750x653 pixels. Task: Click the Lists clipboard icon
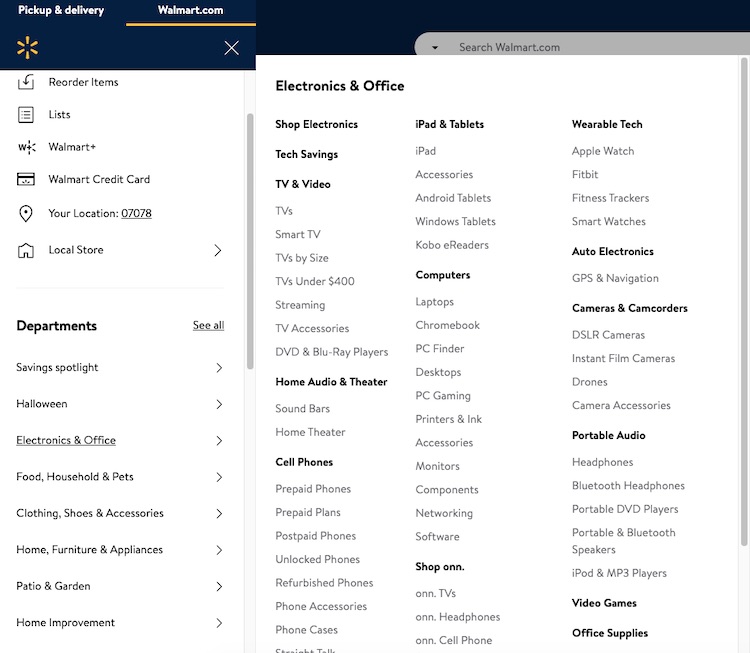(26, 115)
